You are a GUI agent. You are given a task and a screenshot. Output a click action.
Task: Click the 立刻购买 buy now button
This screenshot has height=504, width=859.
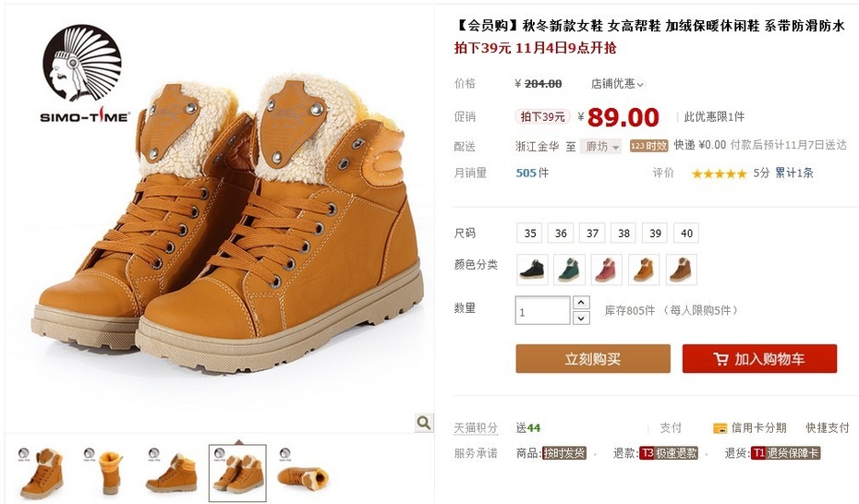pyautogui.click(x=593, y=359)
